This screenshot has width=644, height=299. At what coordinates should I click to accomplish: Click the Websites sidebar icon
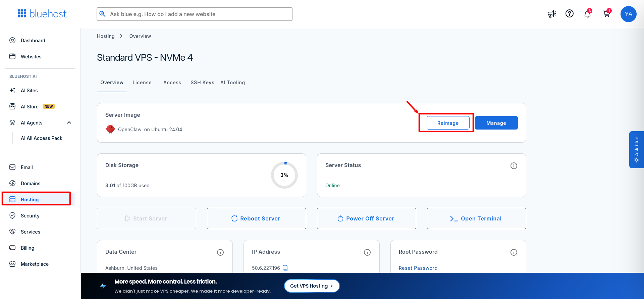click(12, 56)
